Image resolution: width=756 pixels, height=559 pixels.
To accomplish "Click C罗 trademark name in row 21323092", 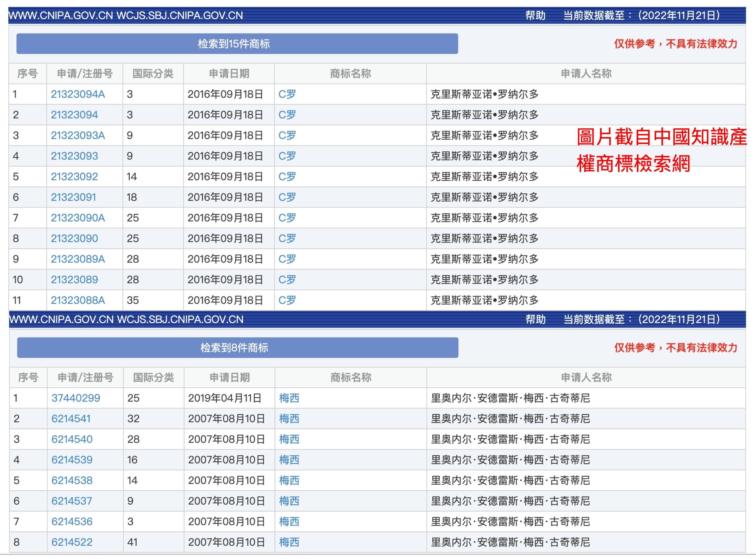I will coord(287,177).
